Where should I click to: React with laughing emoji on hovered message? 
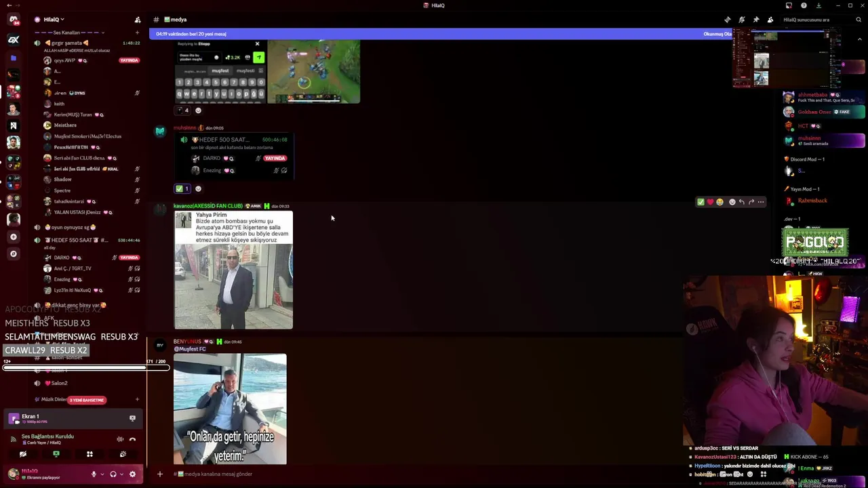[x=719, y=202]
